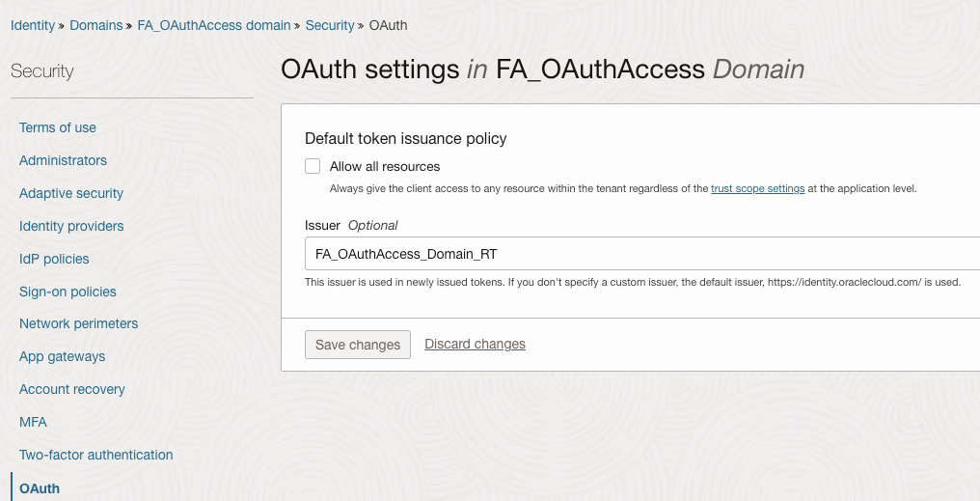The image size is (980, 501).
Task: Click the Security breadcrumb link
Action: coord(330,25)
